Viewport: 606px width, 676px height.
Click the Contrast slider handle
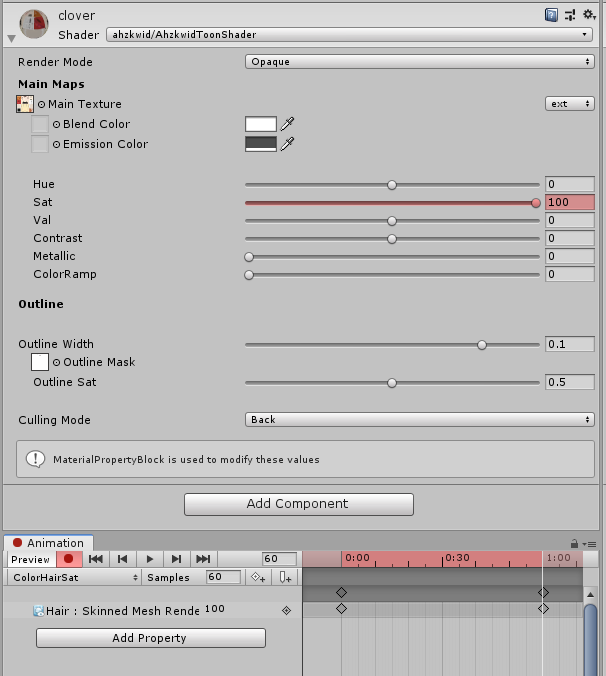point(392,239)
